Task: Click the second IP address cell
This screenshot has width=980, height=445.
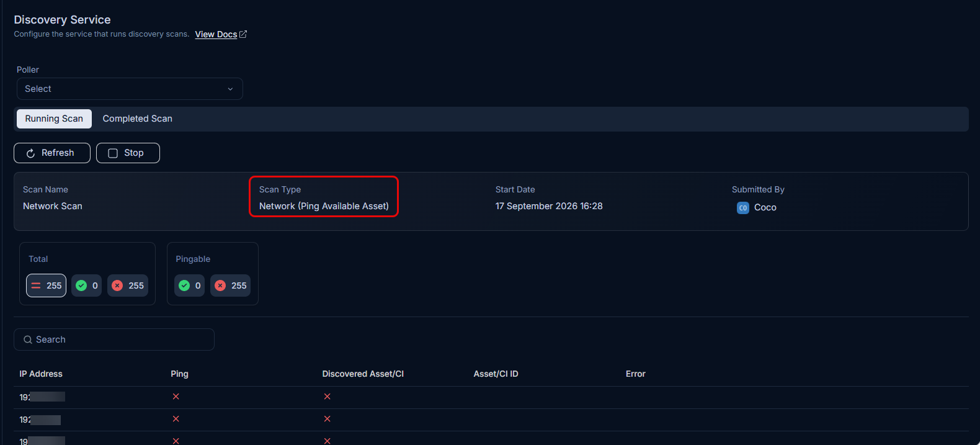Action: tap(40, 420)
